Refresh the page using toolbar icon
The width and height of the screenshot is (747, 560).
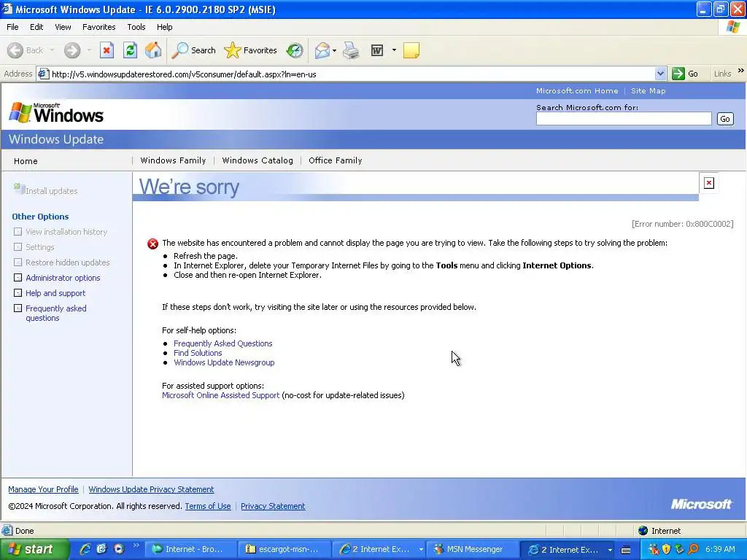coord(130,50)
